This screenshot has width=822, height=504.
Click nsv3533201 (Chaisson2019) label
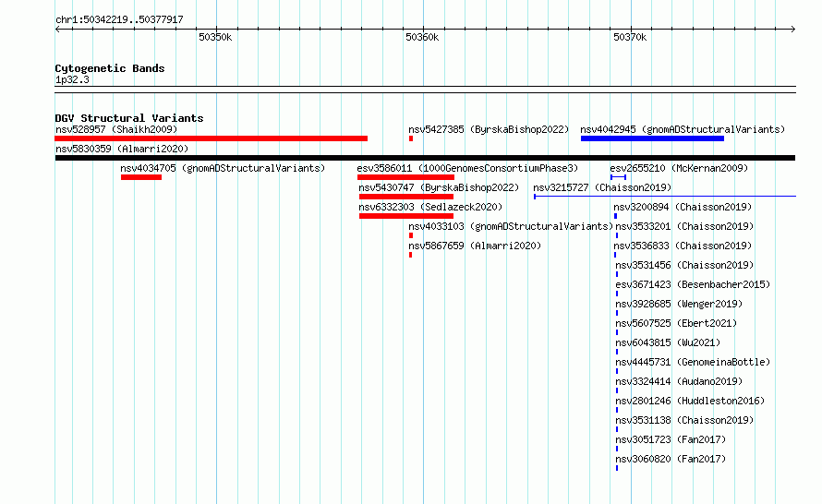tap(684, 226)
